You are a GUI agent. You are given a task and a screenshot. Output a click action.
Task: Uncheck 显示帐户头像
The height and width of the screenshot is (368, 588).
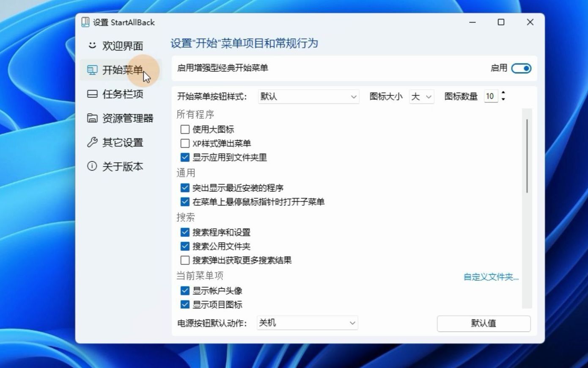(x=185, y=291)
